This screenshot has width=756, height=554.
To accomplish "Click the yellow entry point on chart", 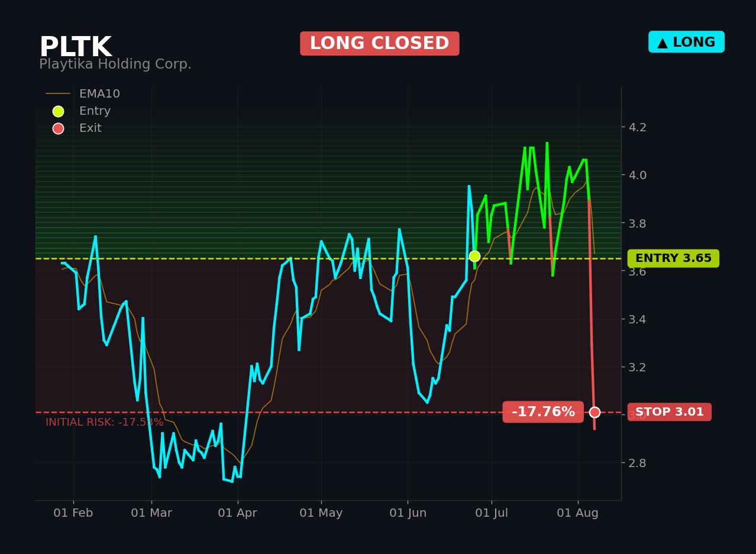I will (474, 256).
